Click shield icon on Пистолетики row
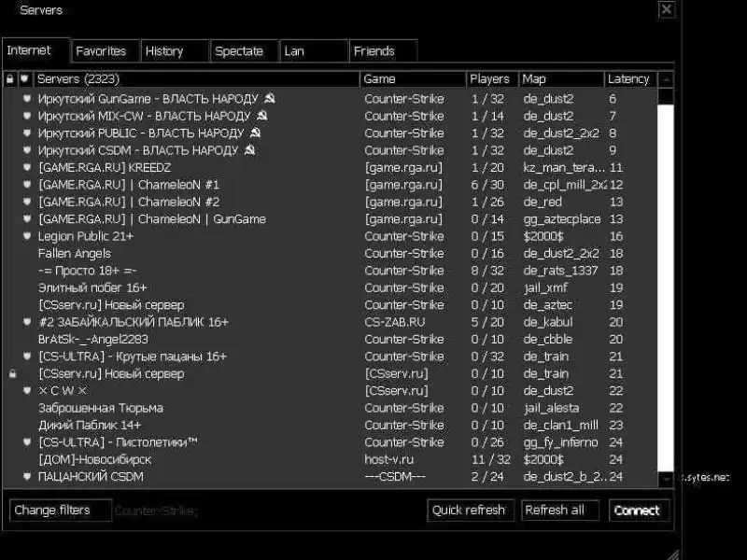 27,441
